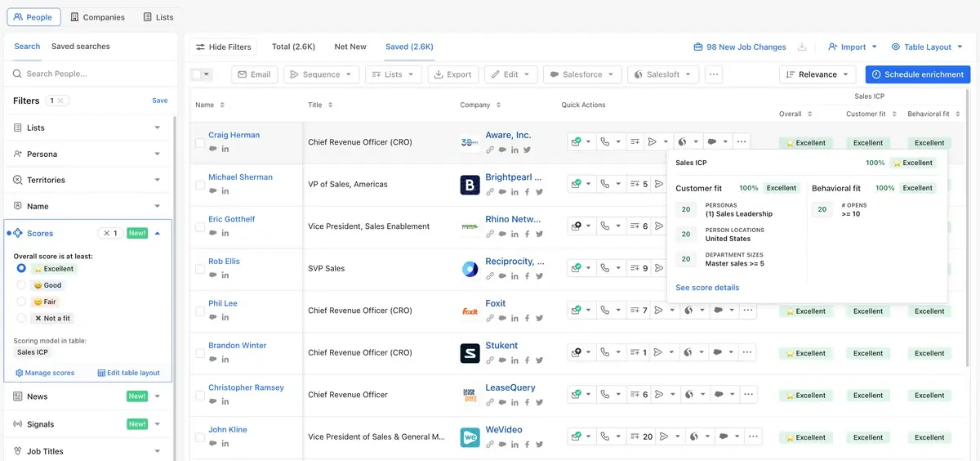Click the Search People input field
Image resolution: width=980 pixels, height=461 pixels.
click(91, 74)
